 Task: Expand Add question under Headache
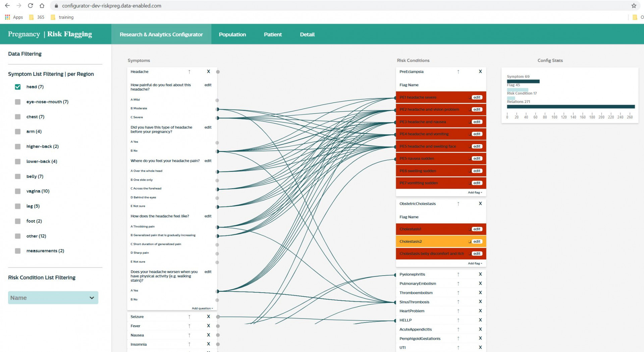coord(202,308)
